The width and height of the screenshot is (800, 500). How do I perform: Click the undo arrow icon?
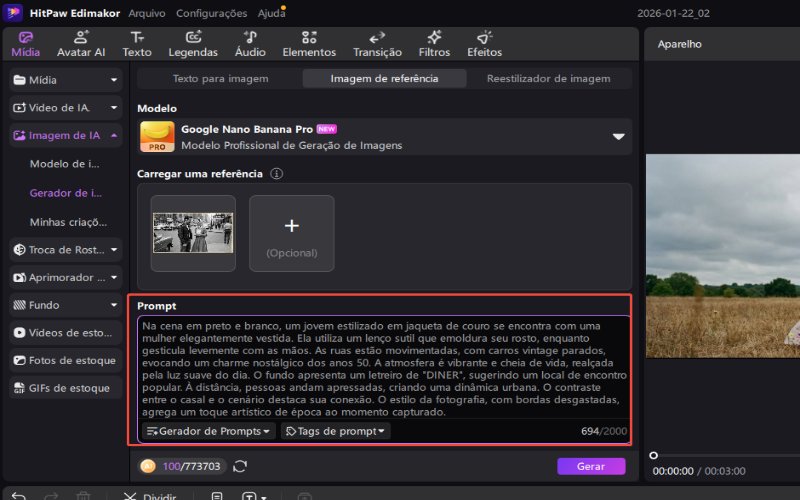tap(18, 496)
